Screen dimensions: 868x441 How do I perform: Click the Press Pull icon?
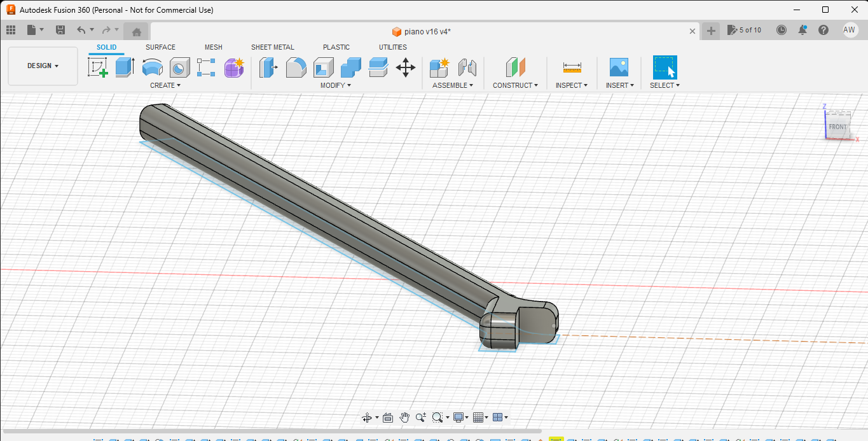(268, 67)
